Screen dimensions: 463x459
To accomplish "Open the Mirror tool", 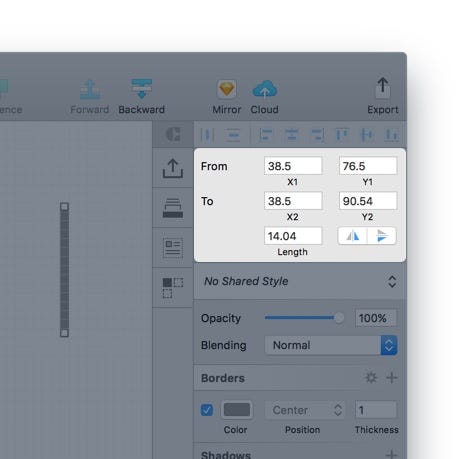I will [227, 89].
